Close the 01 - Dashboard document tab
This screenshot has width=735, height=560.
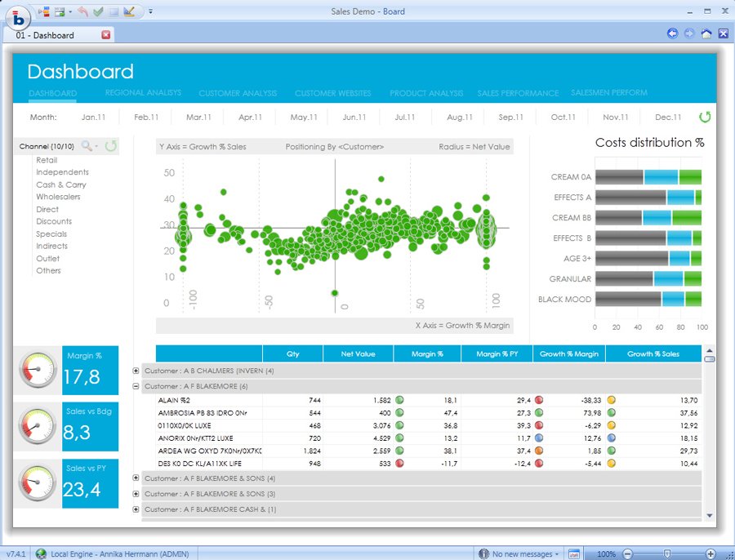106,35
